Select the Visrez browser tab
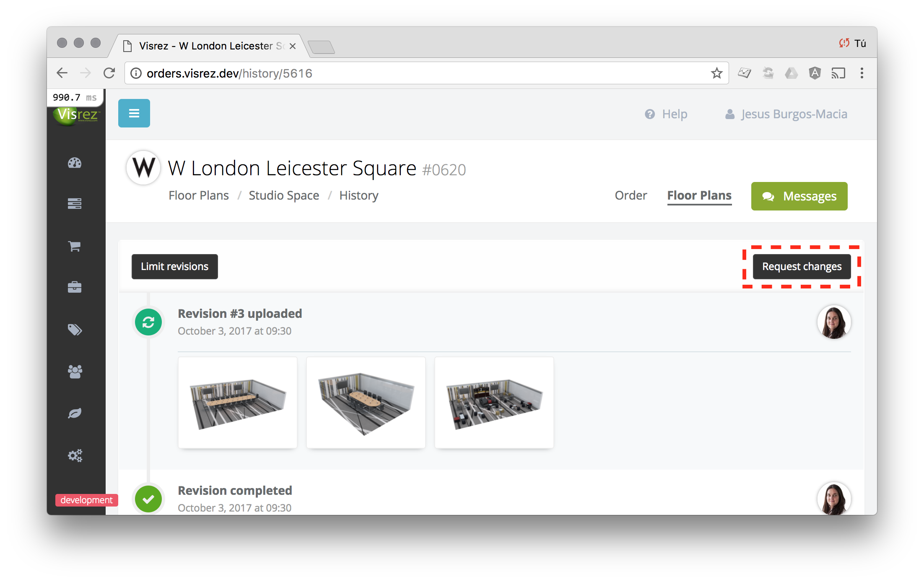Viewport: 924px width, 582px height. click(210, 46)
